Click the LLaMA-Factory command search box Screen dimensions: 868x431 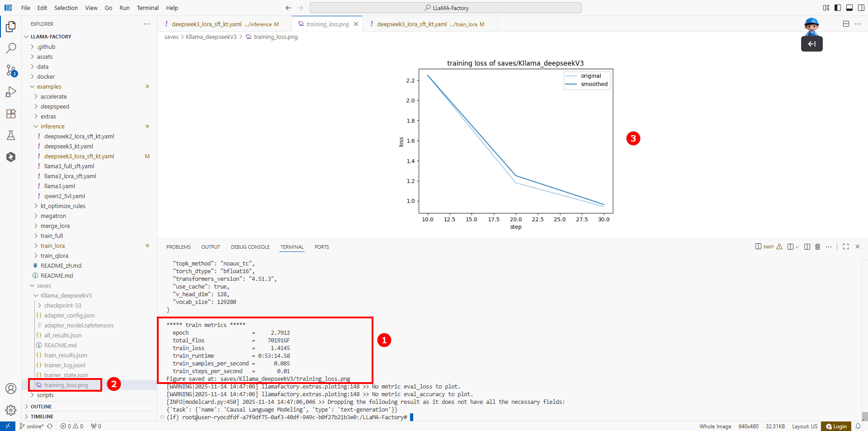[x=445, y=8]
